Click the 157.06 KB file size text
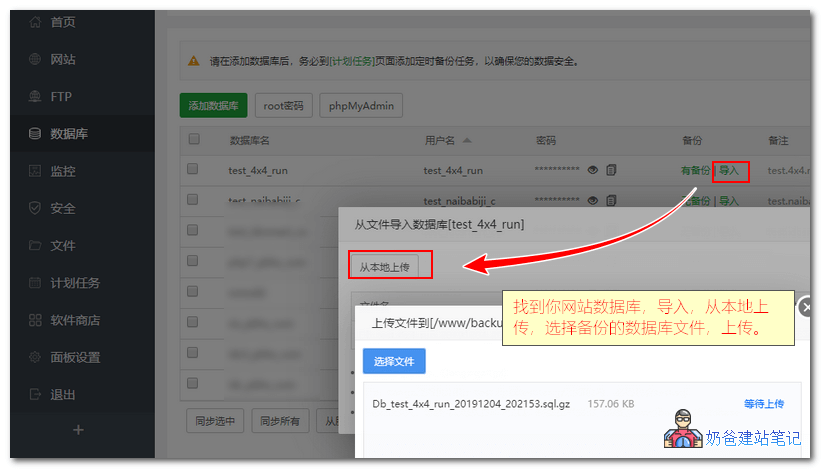Screen dimensions: 821x469 coord(611,404)
